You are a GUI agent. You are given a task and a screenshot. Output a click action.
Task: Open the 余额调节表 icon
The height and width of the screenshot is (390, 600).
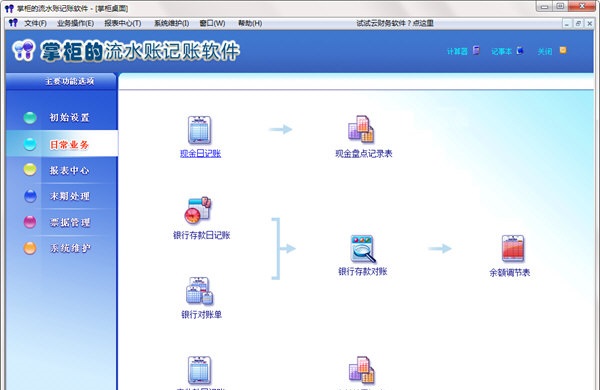513,248
